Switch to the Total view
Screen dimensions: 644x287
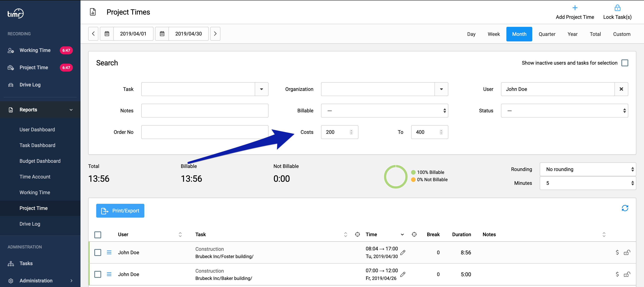click(x=595, y=34)
